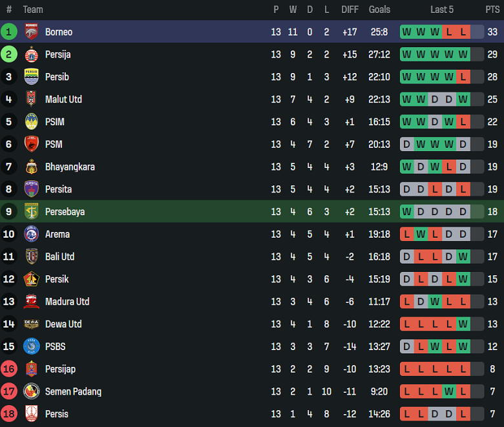Click the Persija team logo
The height and width of the screenshot is (427, 504).
[31, 55]
